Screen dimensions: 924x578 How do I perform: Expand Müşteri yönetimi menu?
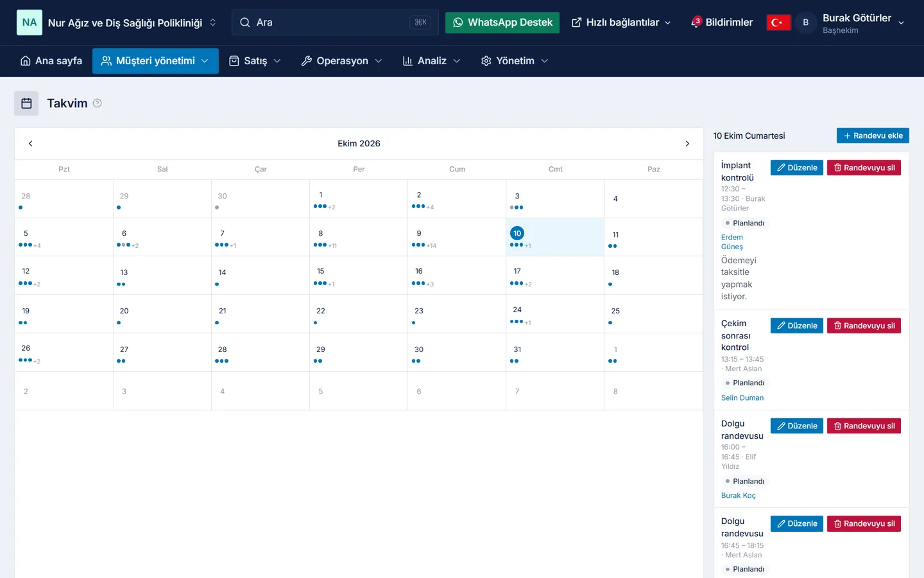155,61
